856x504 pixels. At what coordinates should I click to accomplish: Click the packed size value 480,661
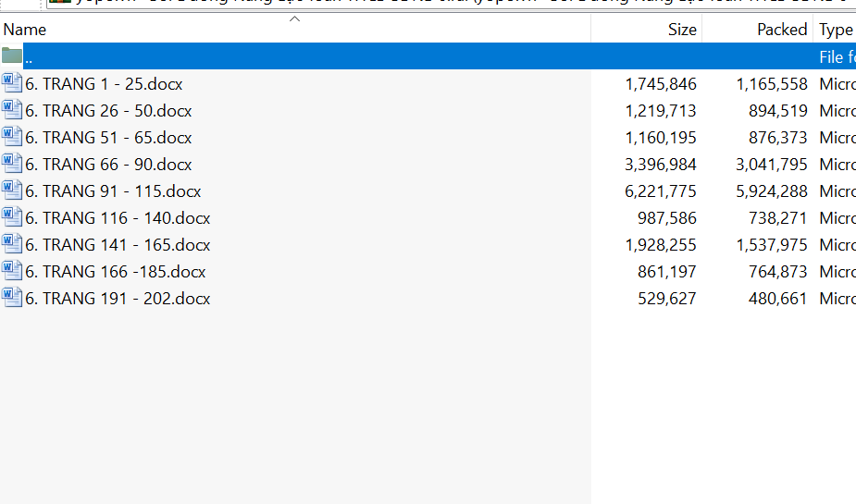[777, 299]
